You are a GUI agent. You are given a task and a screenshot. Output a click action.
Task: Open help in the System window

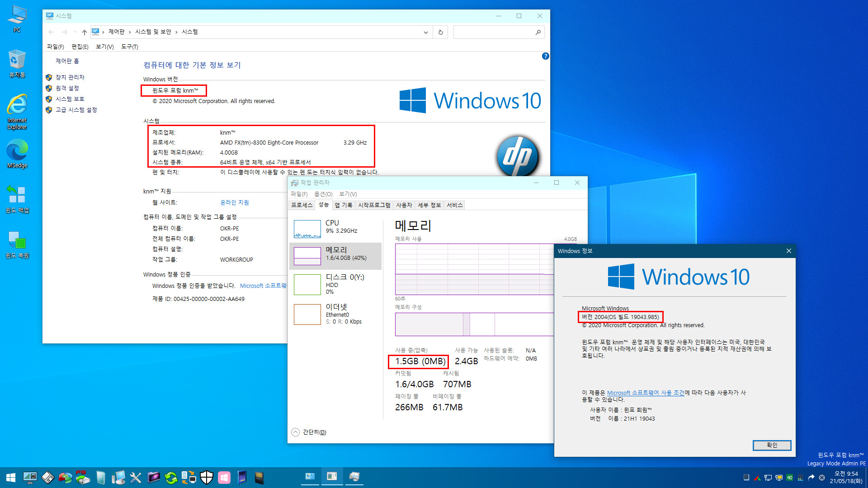pyautogui.click(x=545, y=56)
